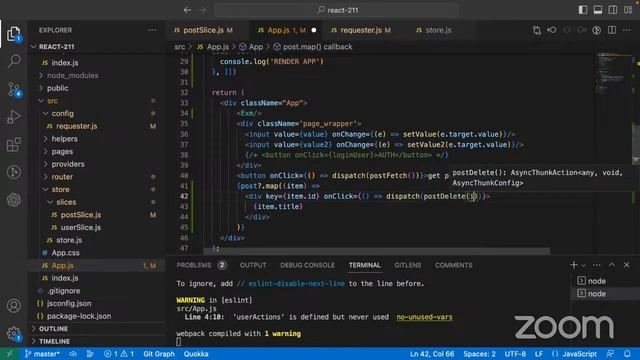
Task: Open the ChatGPT extension icon
Action: point(14,200)
